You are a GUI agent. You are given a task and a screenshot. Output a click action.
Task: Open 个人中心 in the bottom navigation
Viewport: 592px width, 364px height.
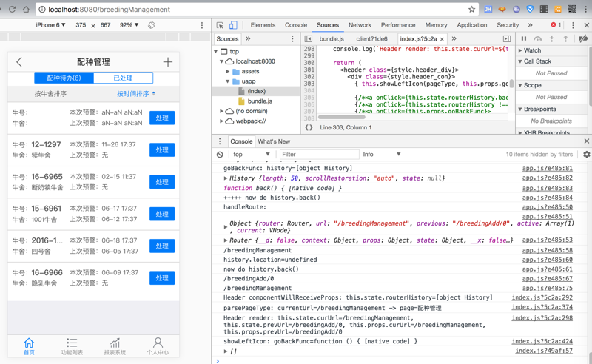[x=158, y=346]
